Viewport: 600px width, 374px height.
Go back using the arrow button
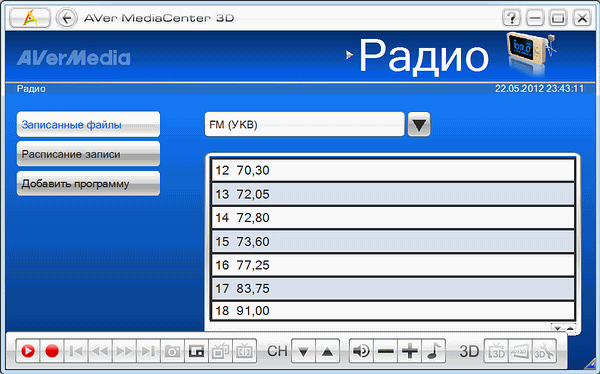click(67, 18)
